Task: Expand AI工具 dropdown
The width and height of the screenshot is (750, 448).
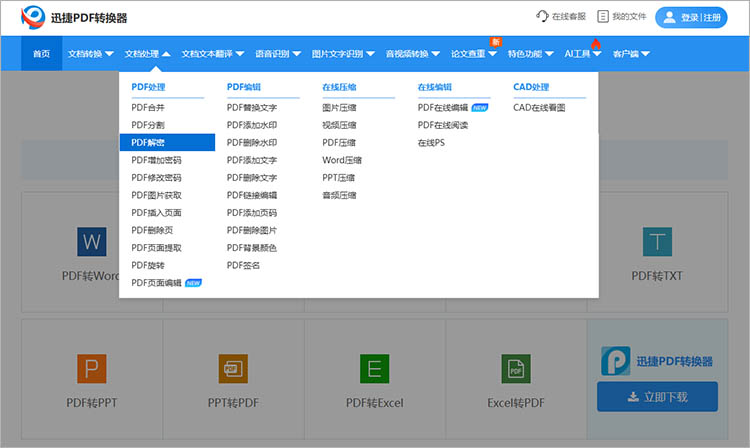Action: (583, 54)
